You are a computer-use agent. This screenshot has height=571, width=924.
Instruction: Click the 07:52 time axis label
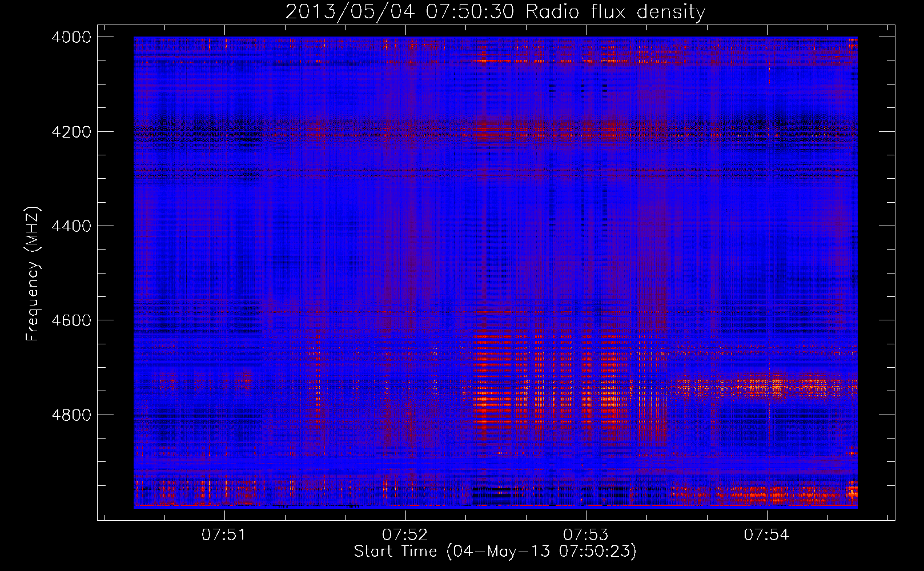point(405,535)
